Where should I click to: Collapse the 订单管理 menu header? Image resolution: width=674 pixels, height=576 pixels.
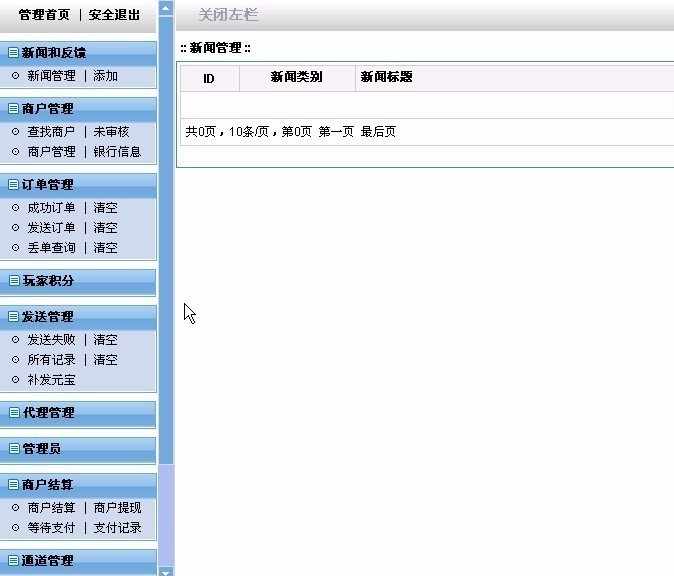pos(78,185)
